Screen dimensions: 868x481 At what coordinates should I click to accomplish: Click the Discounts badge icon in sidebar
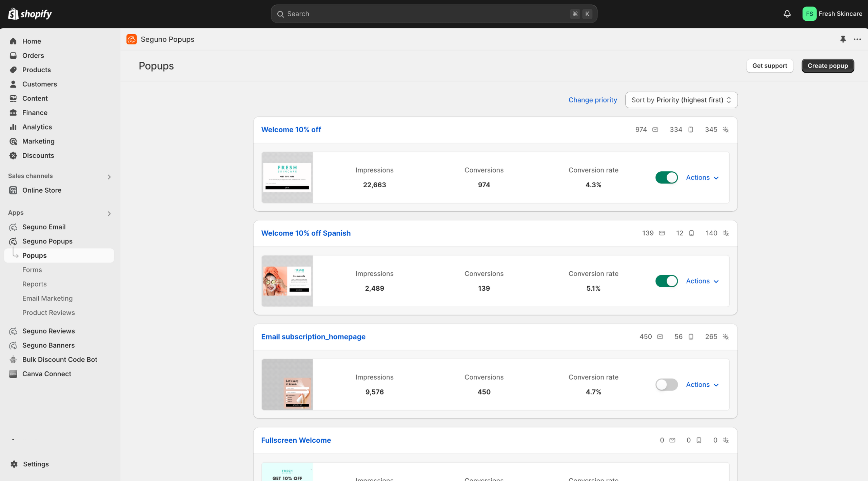tap(13, 155)
